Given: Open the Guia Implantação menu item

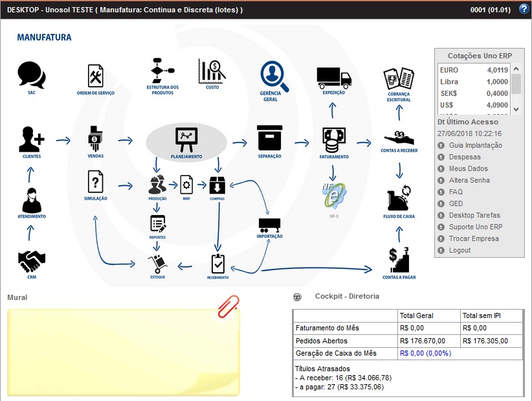Looking at the screenshot, I should [x=475, y=145].
